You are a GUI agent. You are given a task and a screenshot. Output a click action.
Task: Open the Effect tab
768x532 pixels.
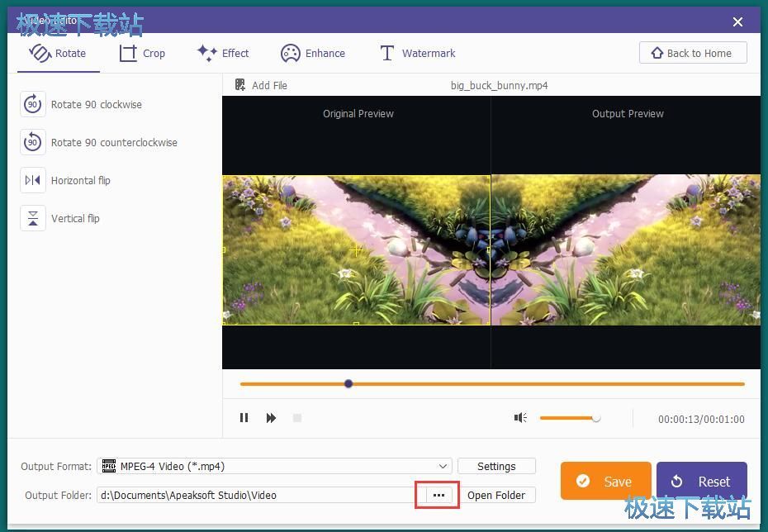[223, 53]
